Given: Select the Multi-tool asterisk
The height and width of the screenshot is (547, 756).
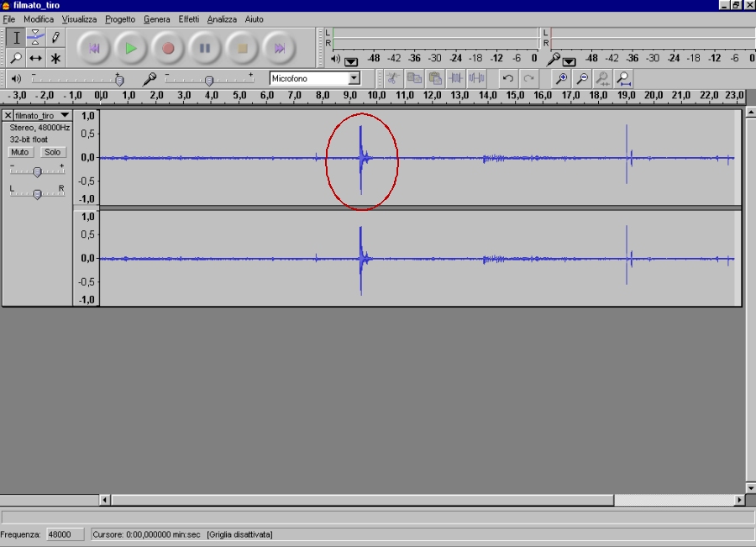Looking at the screenshot, I should 55,58.
